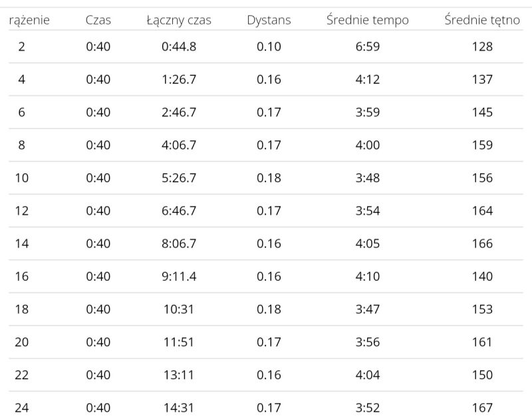Screen dimensions: 532x418
Task: Select lap row number 24
Action: tap(265, 406)
